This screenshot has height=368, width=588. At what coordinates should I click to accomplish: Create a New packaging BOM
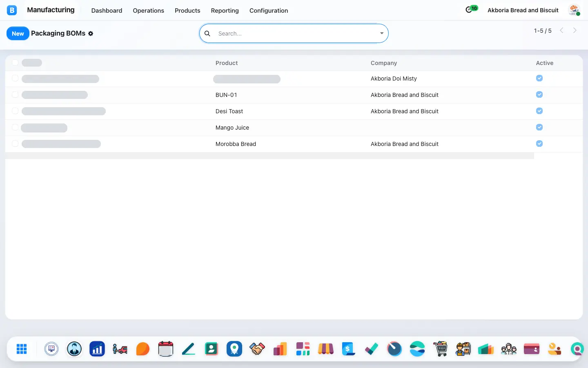[18, 34]
